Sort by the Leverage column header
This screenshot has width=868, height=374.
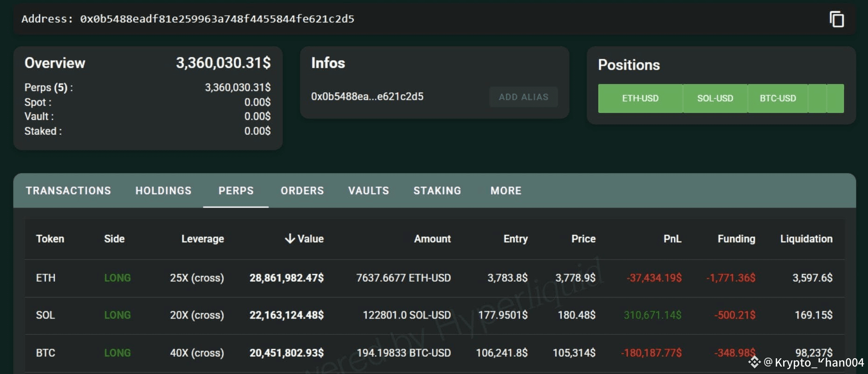point(202,239)
